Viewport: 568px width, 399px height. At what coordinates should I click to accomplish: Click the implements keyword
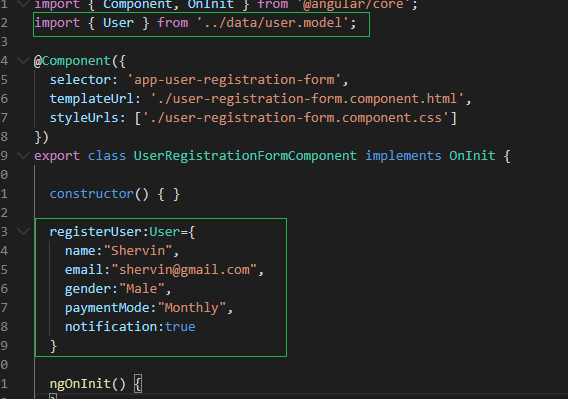(403, 156)
